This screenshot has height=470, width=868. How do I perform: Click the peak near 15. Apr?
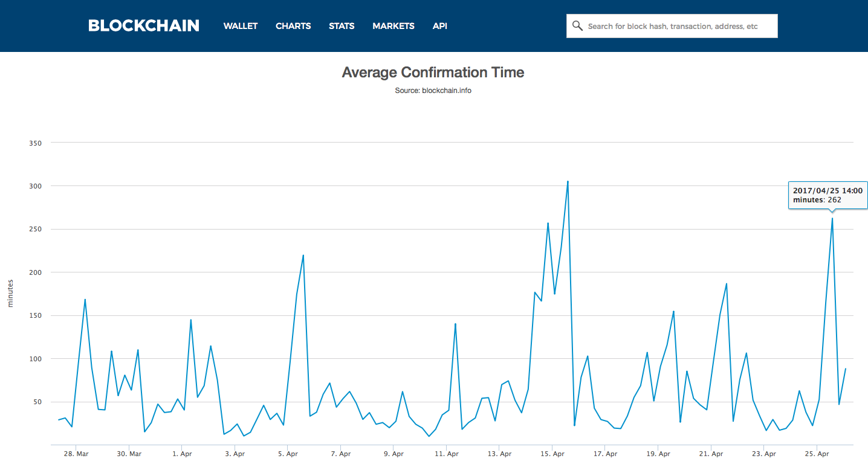(x=567, y=181)
